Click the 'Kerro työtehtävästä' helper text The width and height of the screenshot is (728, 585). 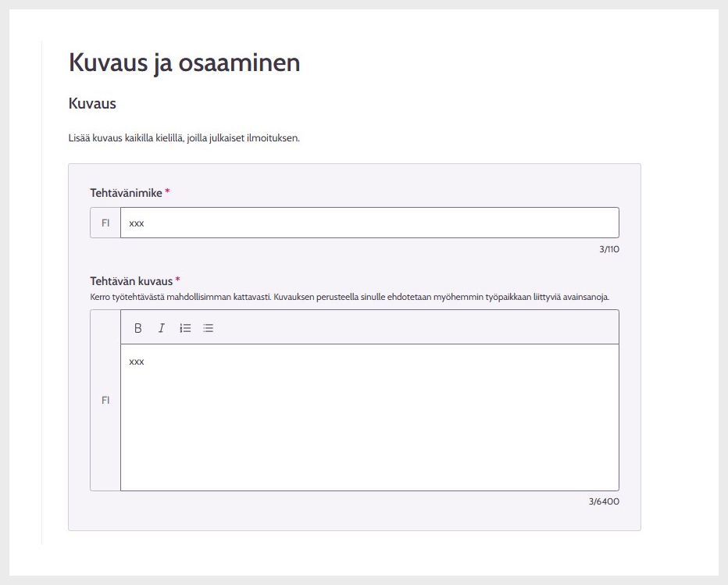(x=349, y=297)
